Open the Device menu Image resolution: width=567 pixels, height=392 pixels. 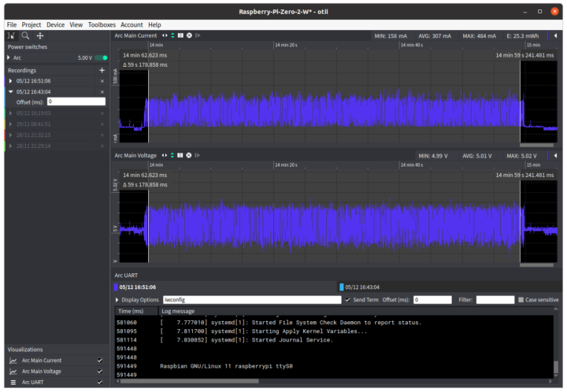55,24
